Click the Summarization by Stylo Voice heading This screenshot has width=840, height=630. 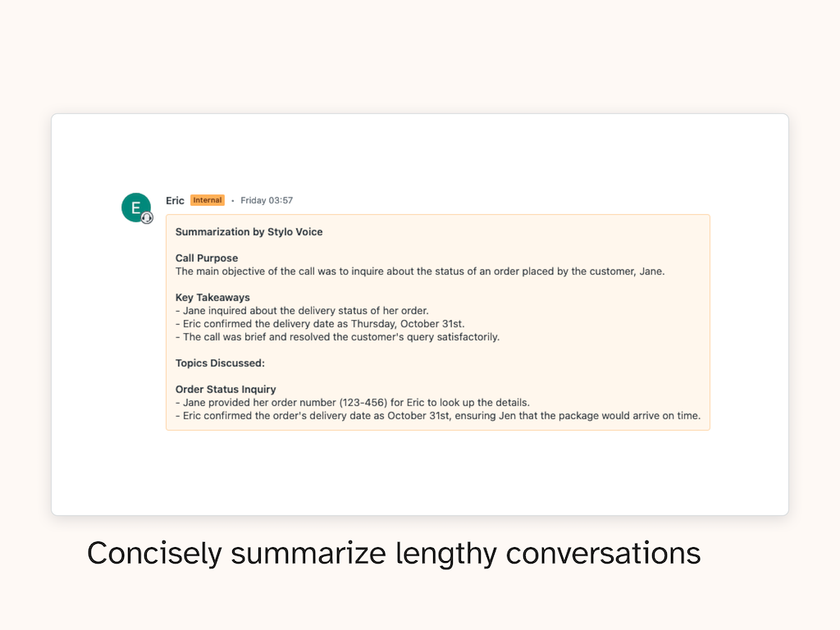(249, 232)
